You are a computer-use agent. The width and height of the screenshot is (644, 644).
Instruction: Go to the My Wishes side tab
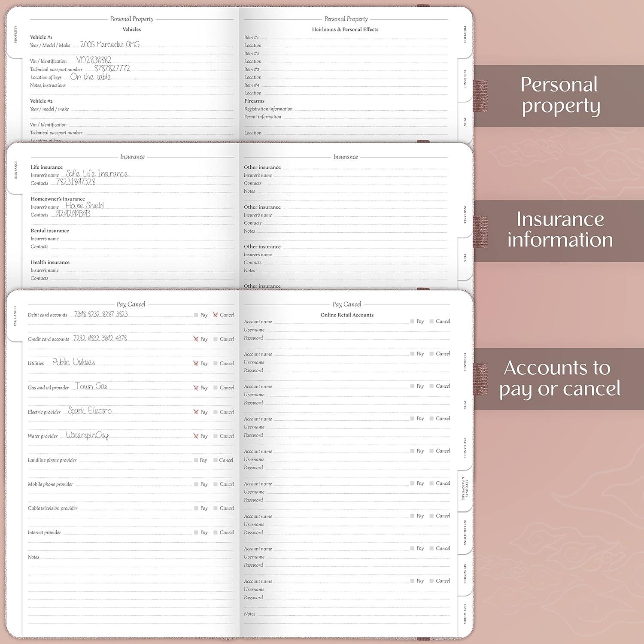465,574
